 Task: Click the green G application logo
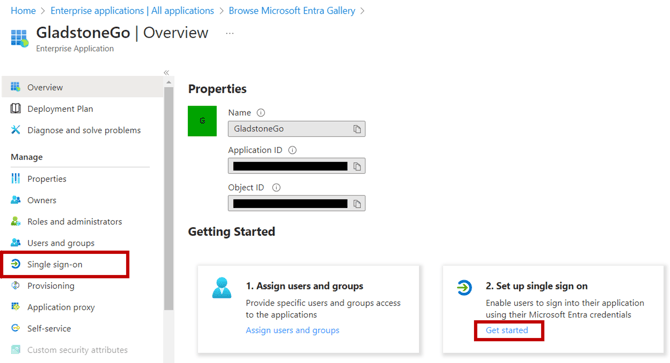pos(202,121)
